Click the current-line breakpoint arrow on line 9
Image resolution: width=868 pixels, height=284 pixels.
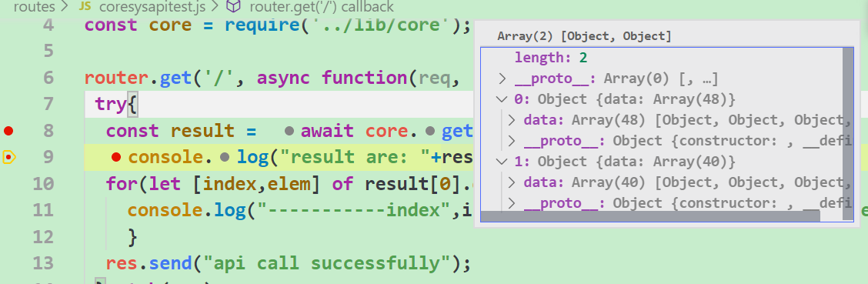coord(9,157)
